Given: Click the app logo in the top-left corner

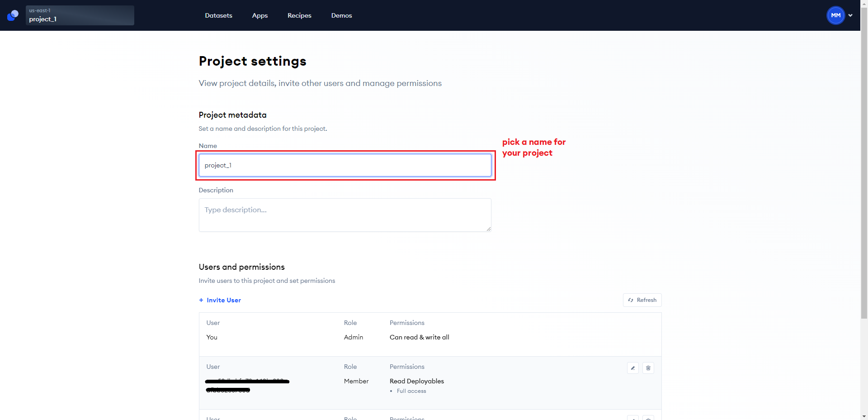Looking at the screenshot, I should pyautogui.click(x=13, y=15).
